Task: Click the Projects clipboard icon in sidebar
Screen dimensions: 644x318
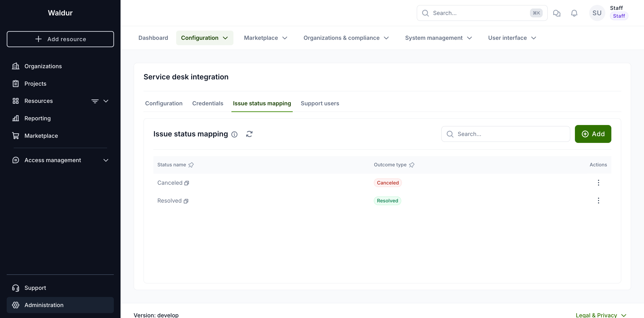Action: point(15,83)
